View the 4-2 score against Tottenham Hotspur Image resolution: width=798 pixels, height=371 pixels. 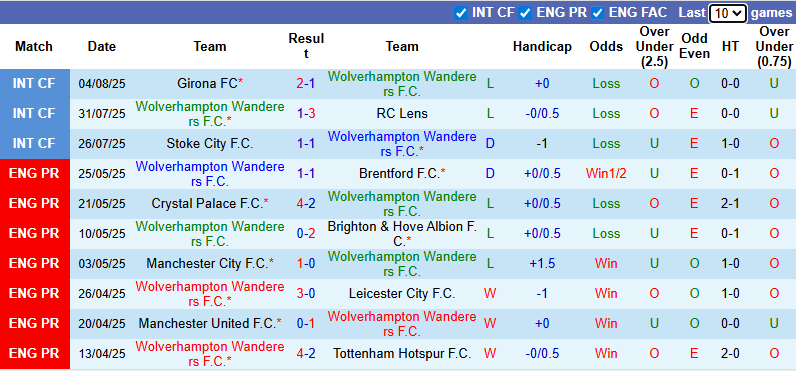coord(306,353)
